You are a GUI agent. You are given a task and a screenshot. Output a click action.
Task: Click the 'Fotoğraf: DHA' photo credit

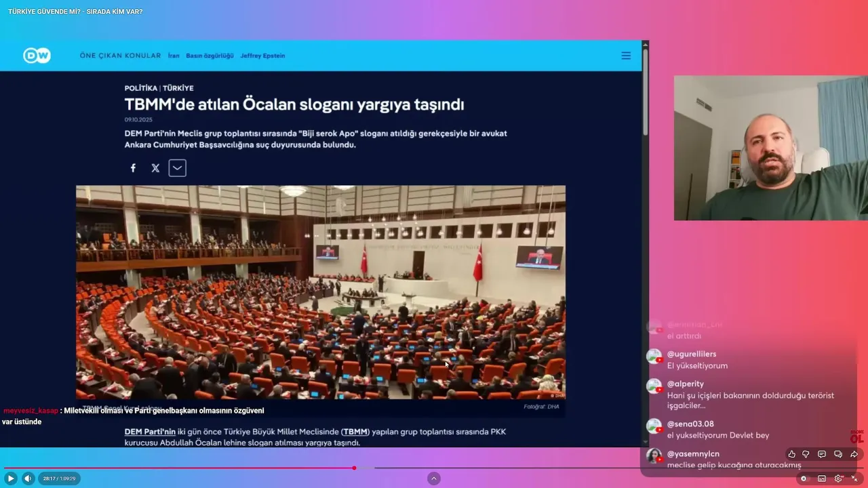point(541,407)
